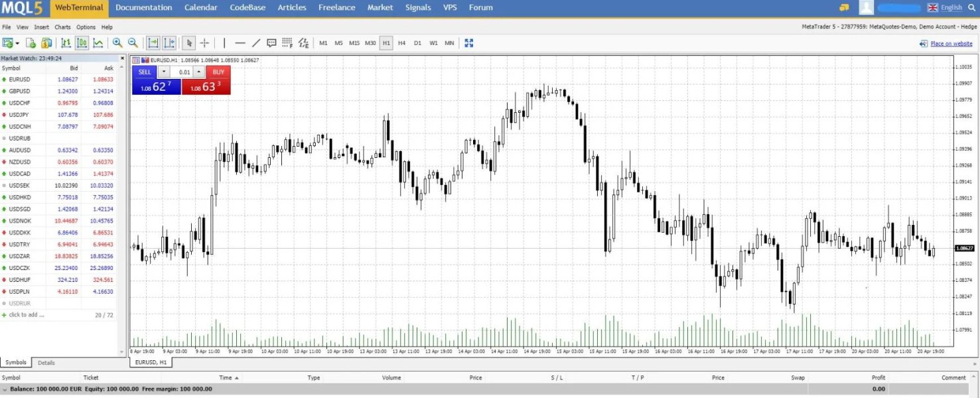Viewport: 980px width, 398px height.
Task: Switch chart to bar chart view
Action: tap(66, 43)
